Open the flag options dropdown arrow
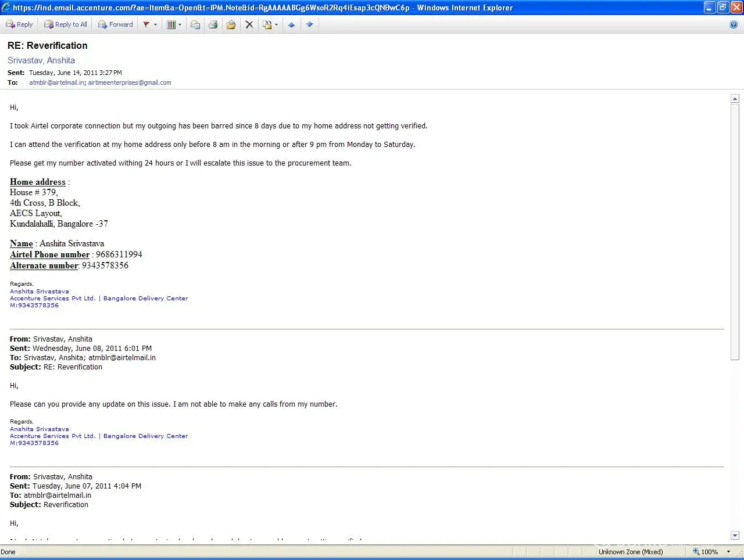This screenshot has width=744, height=560. 155,24
